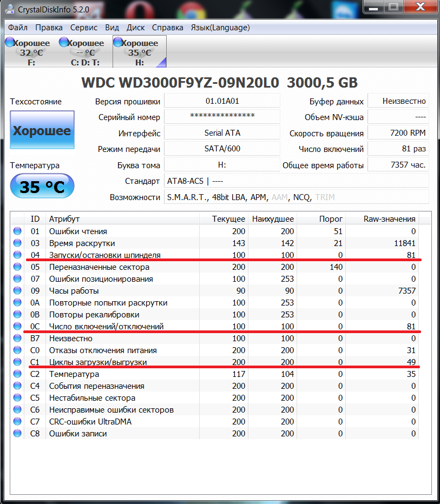Click status orb for Нестабильные сектора

coord(17,397)
